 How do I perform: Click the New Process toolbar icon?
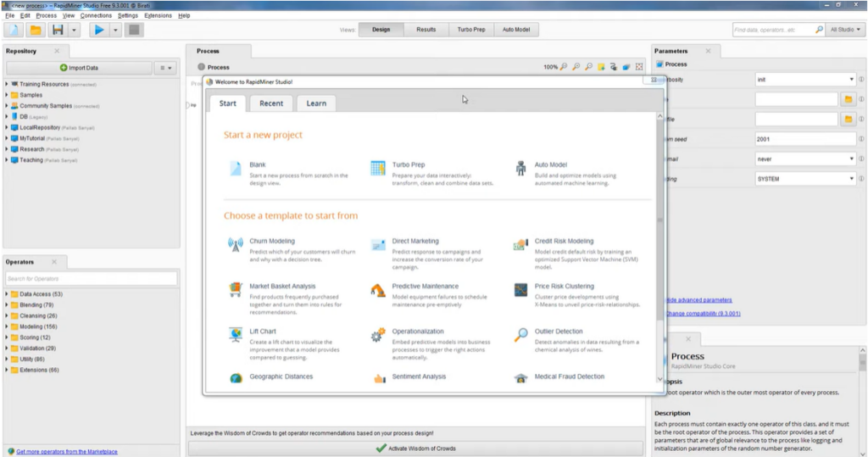[14, 30]
